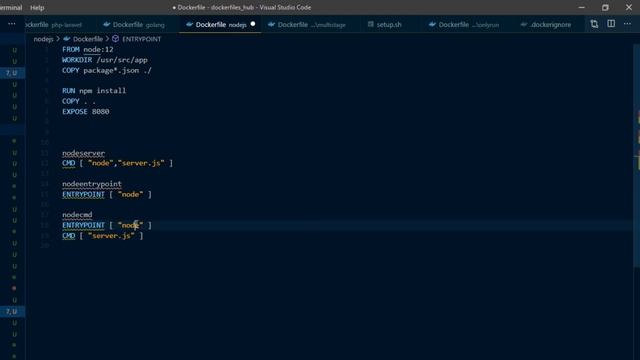
Task: Select the active Dockerfile nodejs tab
Action: [x=220, y=24]
